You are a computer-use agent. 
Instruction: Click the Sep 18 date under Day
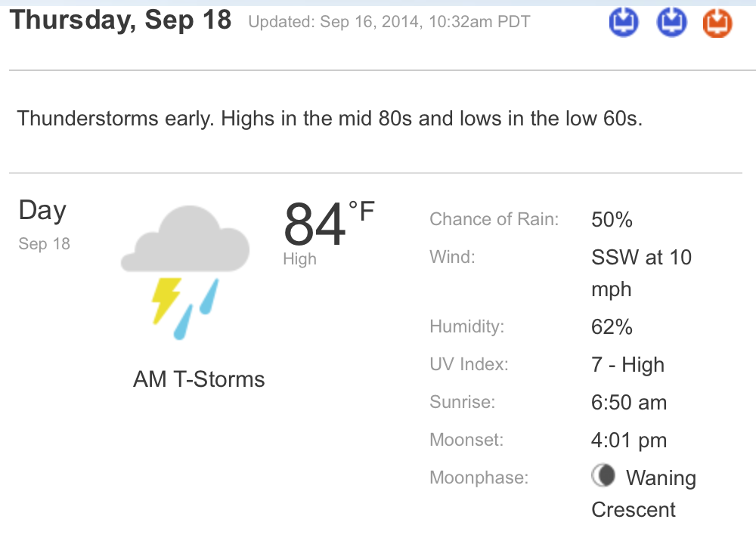(x=45, y=244)
